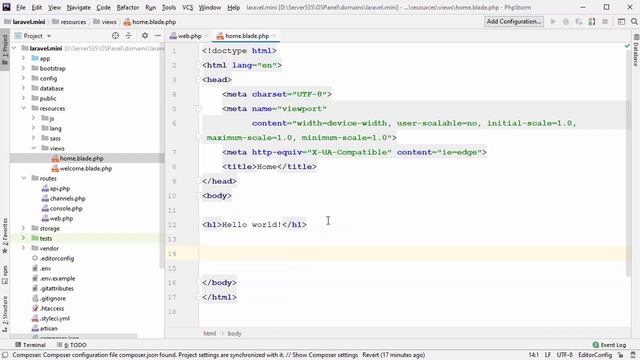Close the web.php editor tab
Viewport: 640px width, 360px height.
(206, 36)
